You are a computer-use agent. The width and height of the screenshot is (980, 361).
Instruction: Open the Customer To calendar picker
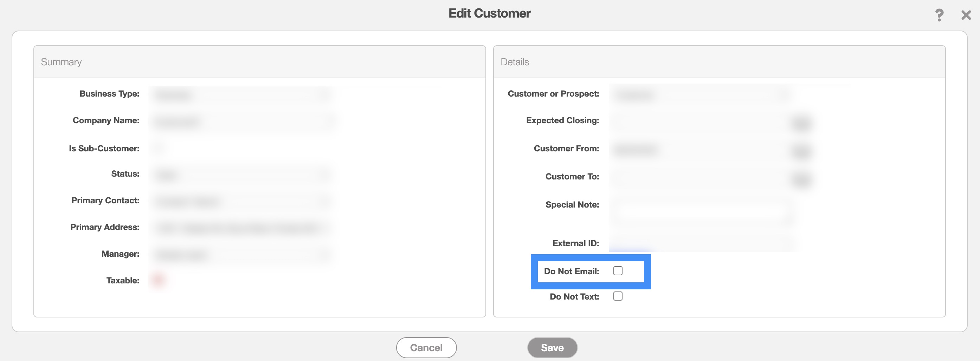(801, 179)
